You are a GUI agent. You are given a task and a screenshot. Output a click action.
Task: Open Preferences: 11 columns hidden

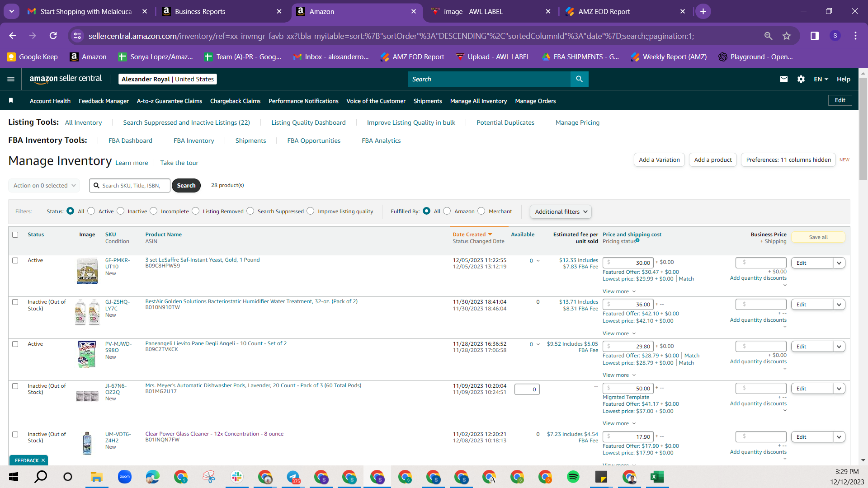(x=788, y=160)
